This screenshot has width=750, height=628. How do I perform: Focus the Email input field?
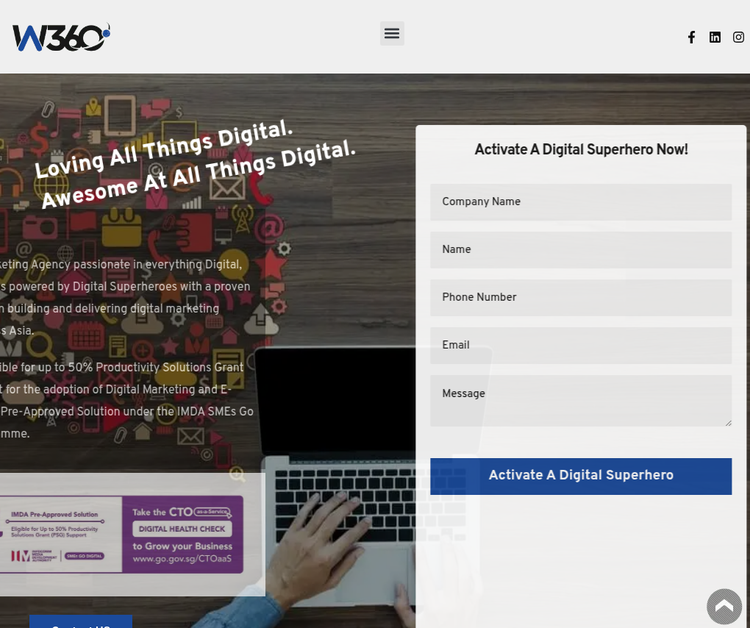click(581, 345)
